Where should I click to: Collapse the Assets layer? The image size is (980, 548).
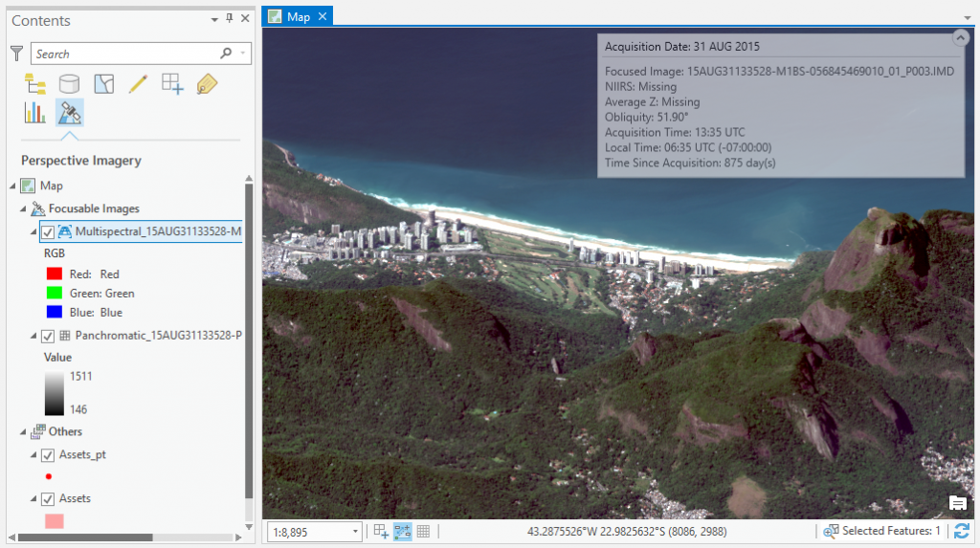(x=33, y=498)
